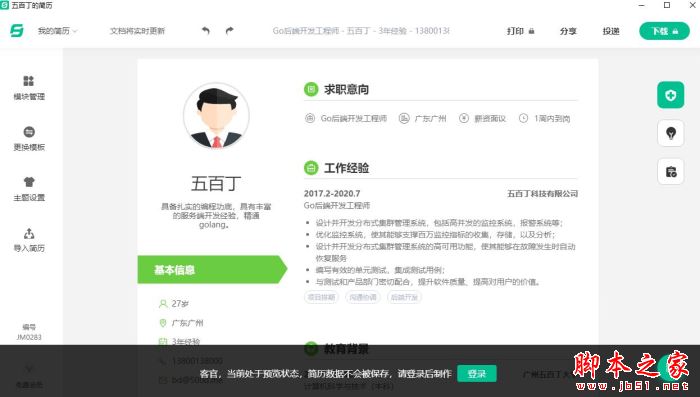
Task: Click the 项目排期 skill tag
Action: pos(321,297)
